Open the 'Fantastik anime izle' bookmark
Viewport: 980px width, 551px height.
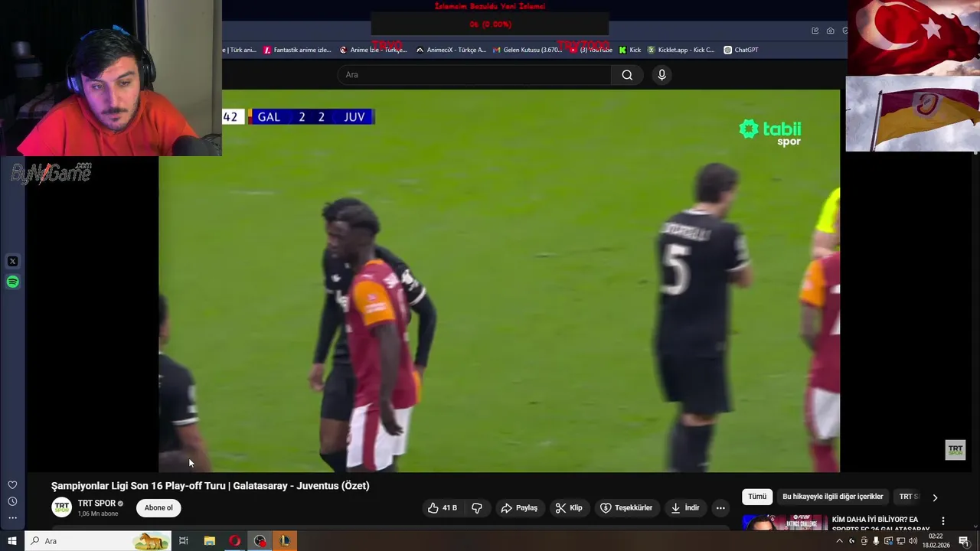point(297,50)
